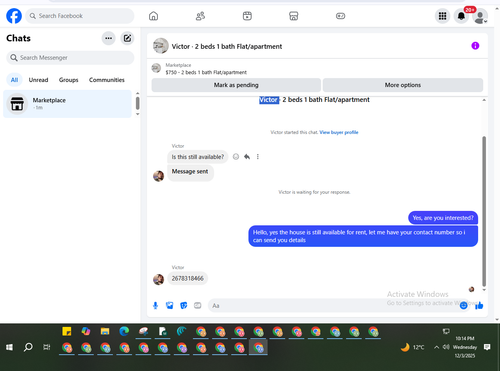Viewport: 500px width, 371px height.
Task: Show hidden system tray icons chevron
Action: 436,347
